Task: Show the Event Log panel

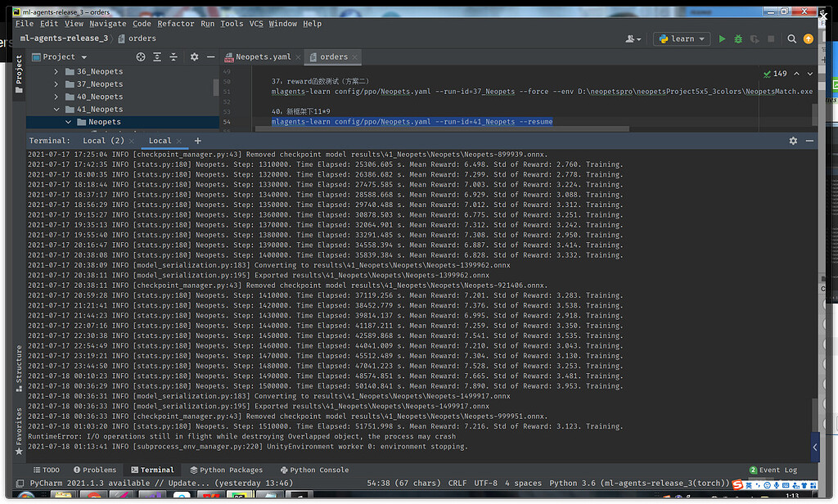Action: click(x=773, y=470)
